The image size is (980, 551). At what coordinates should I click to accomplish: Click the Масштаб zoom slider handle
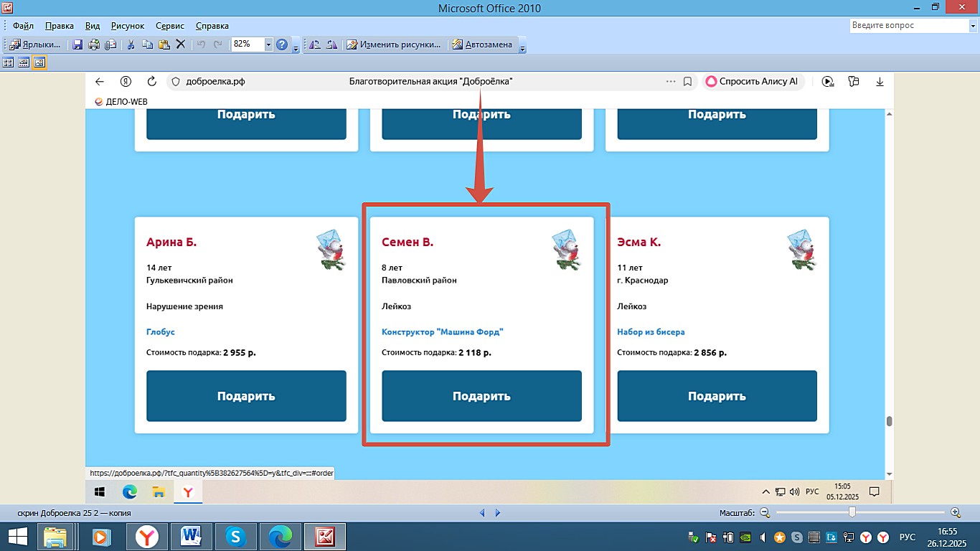852,512
